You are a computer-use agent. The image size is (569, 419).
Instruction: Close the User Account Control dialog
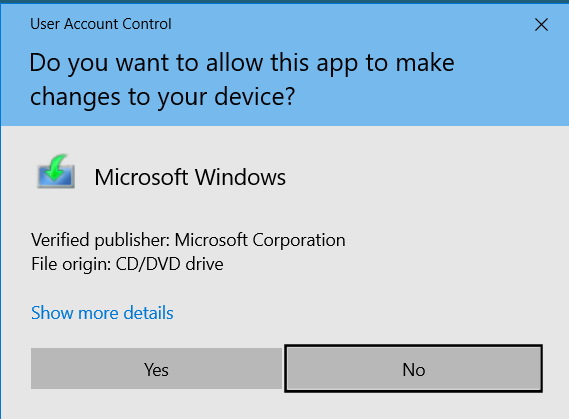[x=541, y=25]
